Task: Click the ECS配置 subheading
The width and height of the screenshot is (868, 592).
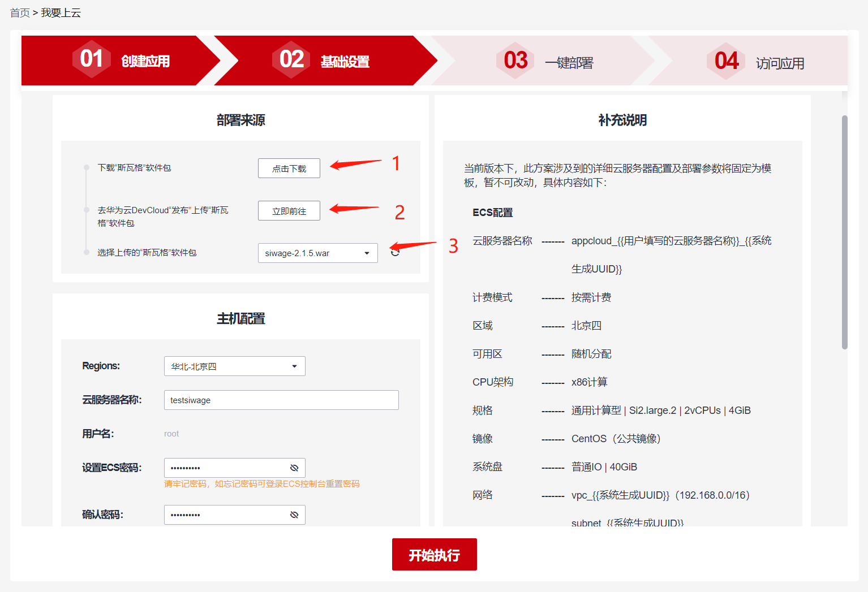Action: click(x=493, y=213)
